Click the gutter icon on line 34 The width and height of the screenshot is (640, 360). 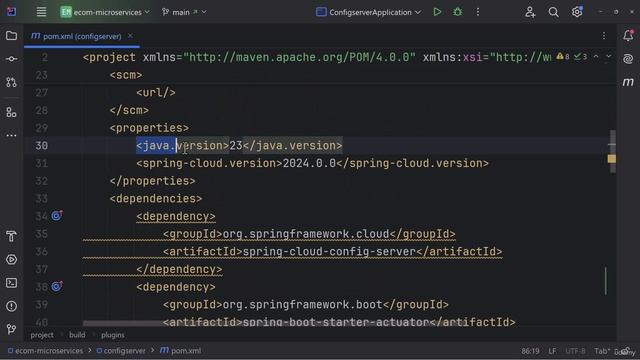[57, 216]
